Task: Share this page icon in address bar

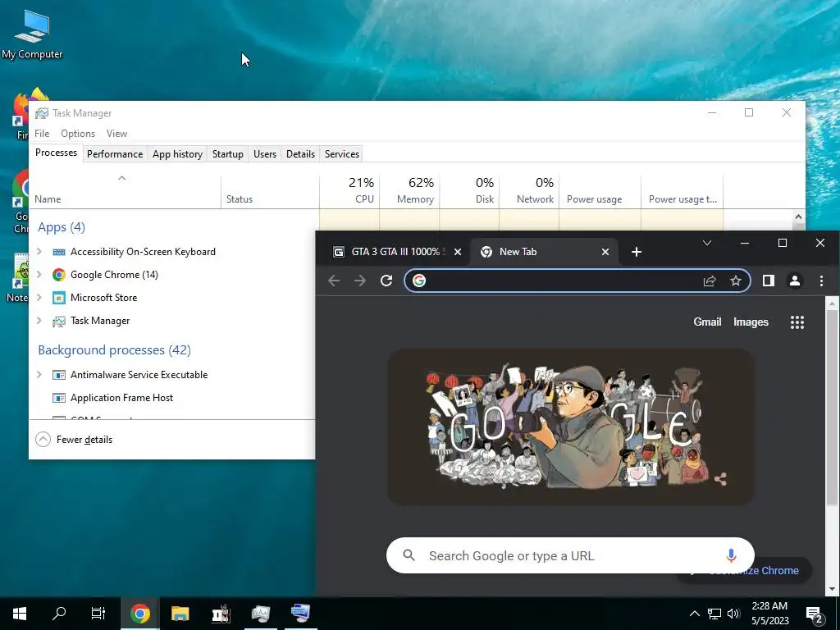Action: coord(710,281)
